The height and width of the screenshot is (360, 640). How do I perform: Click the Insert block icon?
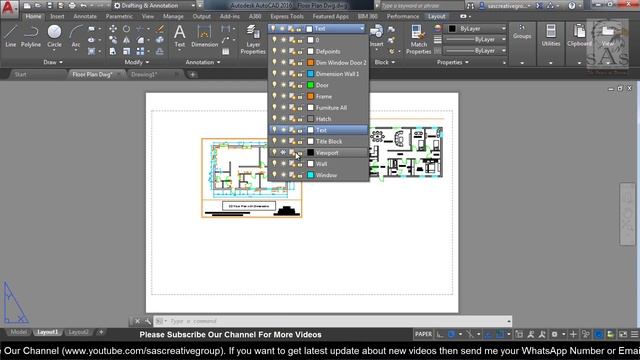click(376, 36)
